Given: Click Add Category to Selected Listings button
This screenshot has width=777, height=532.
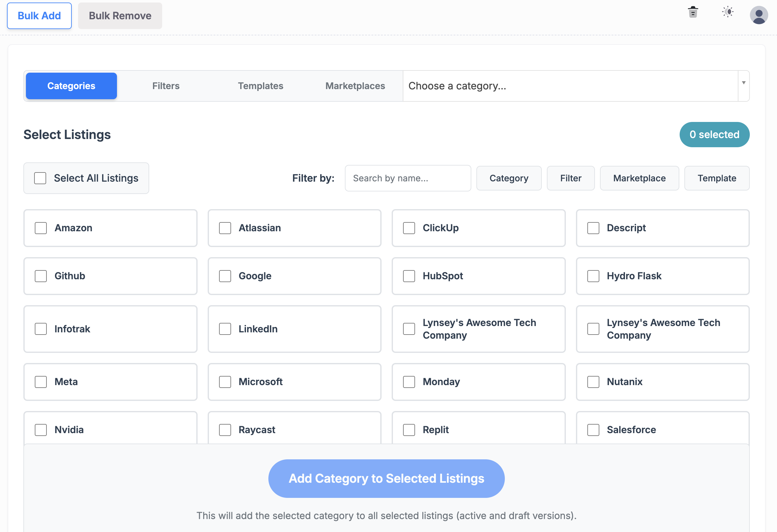Looking at the screenshot, I should click(386, 479).
